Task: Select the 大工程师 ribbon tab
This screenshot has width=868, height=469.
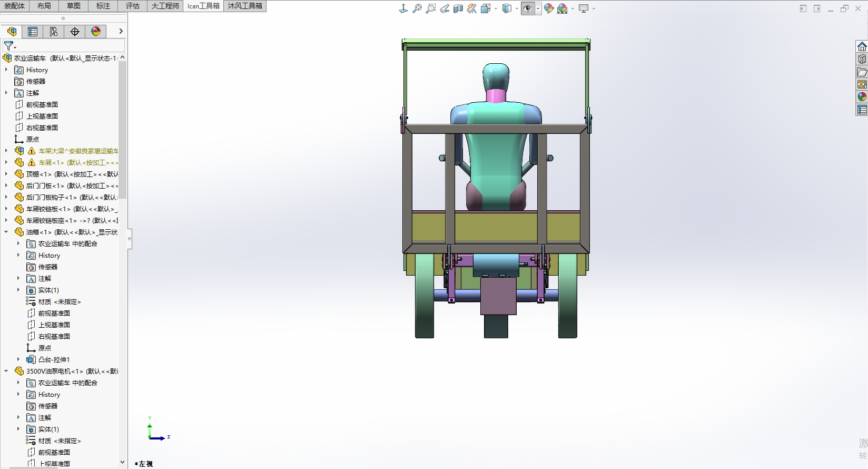Action: pyautogui.click(x=165, y=6)
